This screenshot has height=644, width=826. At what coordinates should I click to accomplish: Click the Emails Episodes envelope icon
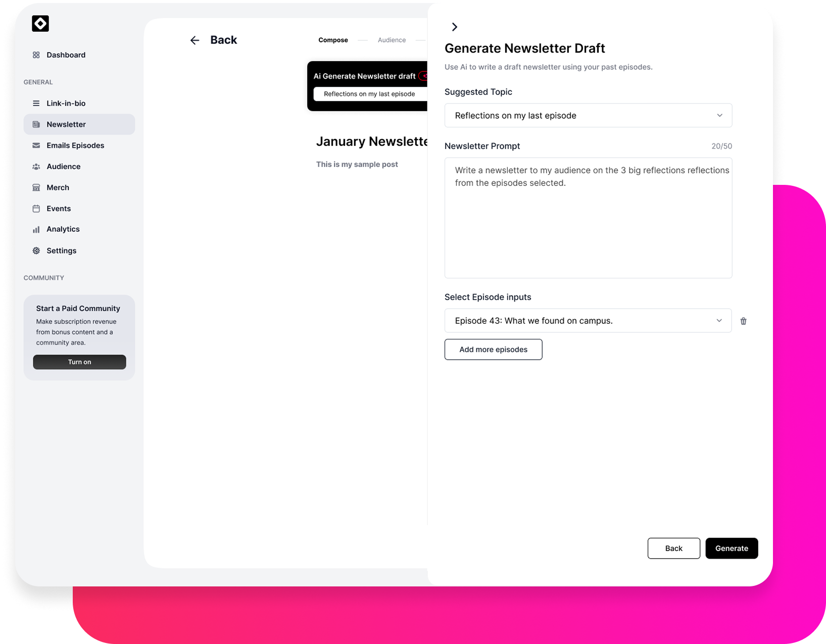36,145
